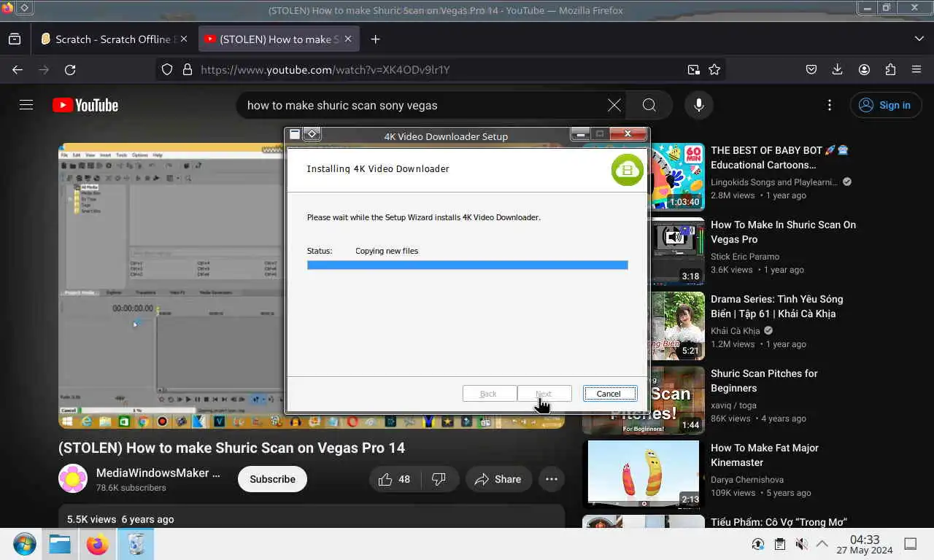Open Firefox from the taskbar
This screenshot has width=934, height=560.
(98, 544)
